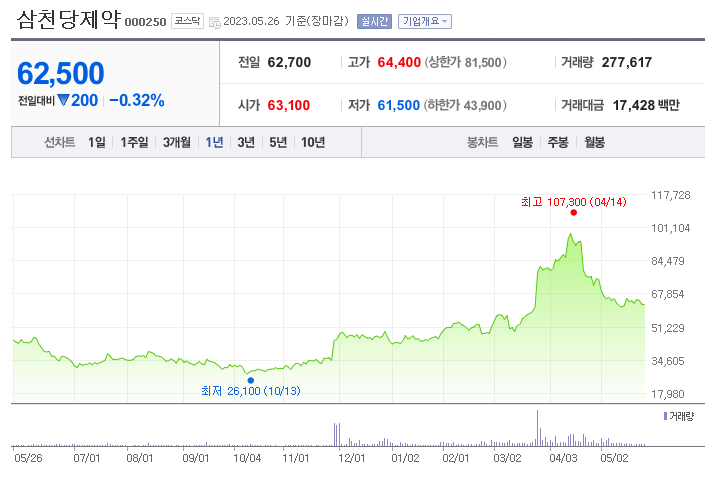The height and width of the screenshot is (478, 705).
Task: Click the 상한가 81,500 text
Action: pyautogui.click(x=465, y=62)
